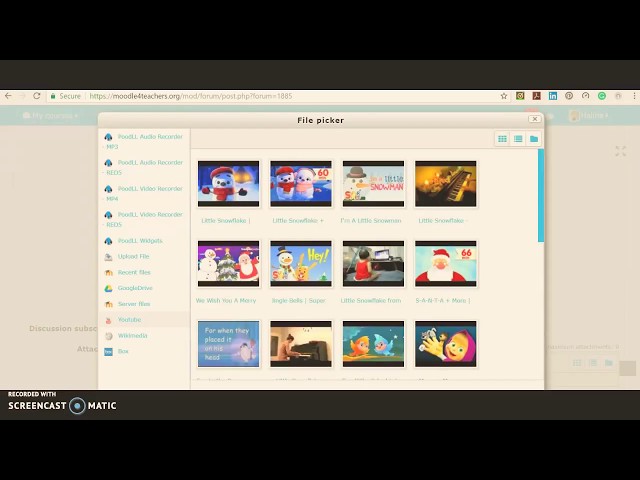Select the pink-hooded girl hand thumbnail
640x480 pixels.
(x=446, y=344)
